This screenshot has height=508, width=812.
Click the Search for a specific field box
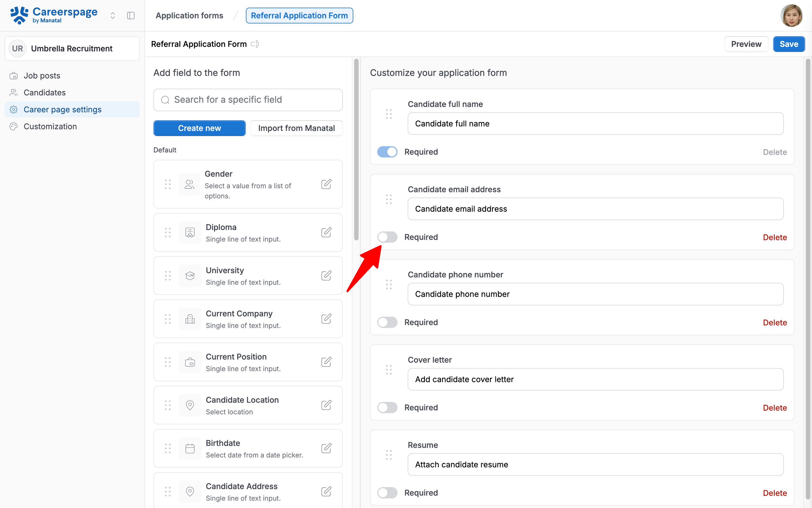[248, 100]
